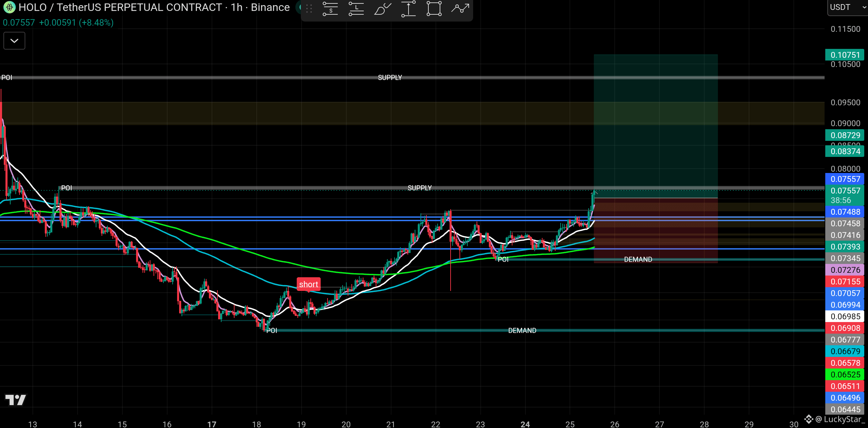
Task: Click the gray 0.06777 price tag
Action: [x=845, y=340]
